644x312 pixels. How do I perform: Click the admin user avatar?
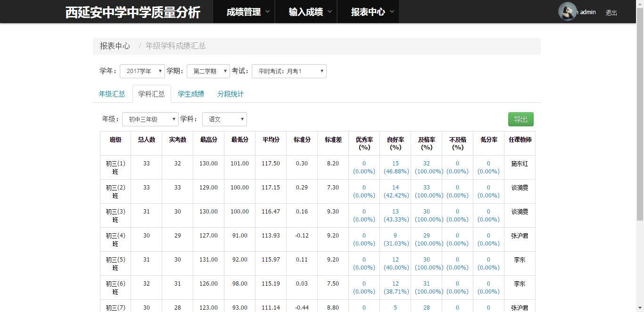click(567, 12)
